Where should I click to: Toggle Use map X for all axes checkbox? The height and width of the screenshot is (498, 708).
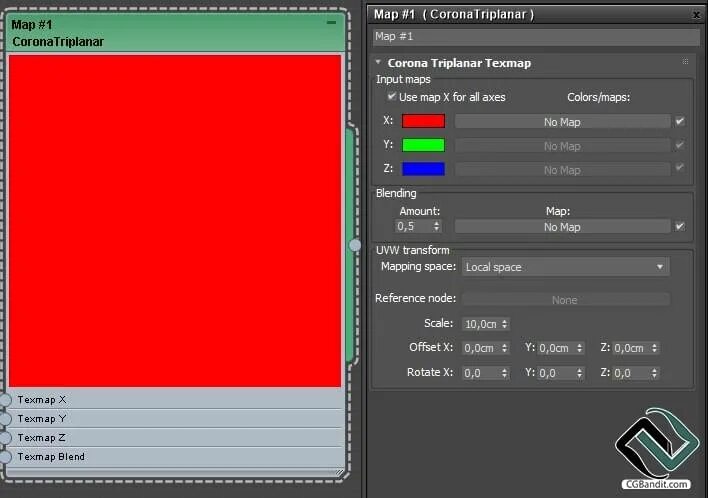(391, 97)
